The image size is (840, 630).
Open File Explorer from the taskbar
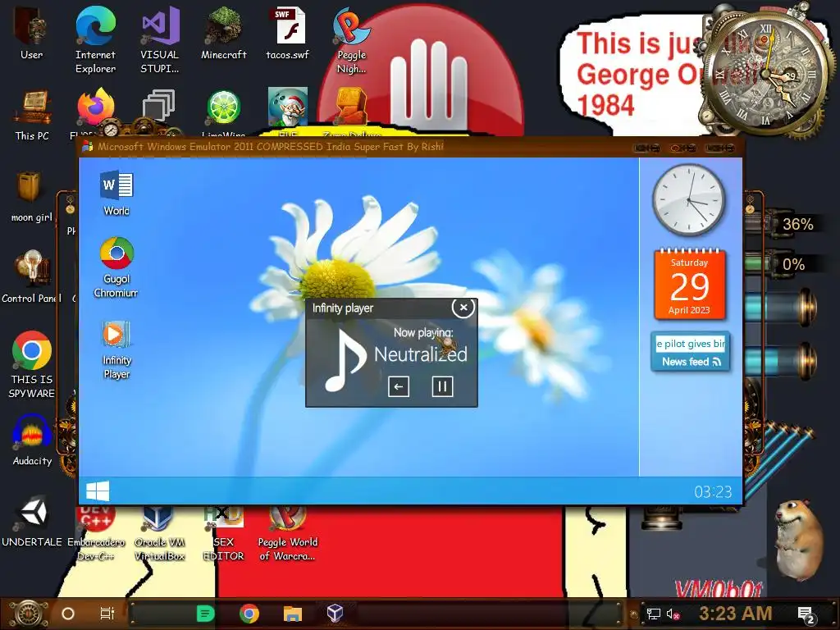(x=293, y=614)
